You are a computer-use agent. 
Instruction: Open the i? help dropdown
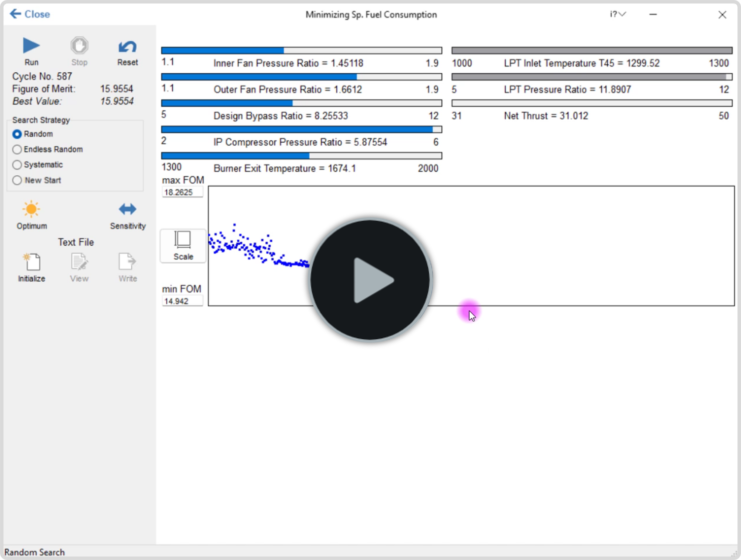coord(618,14)
